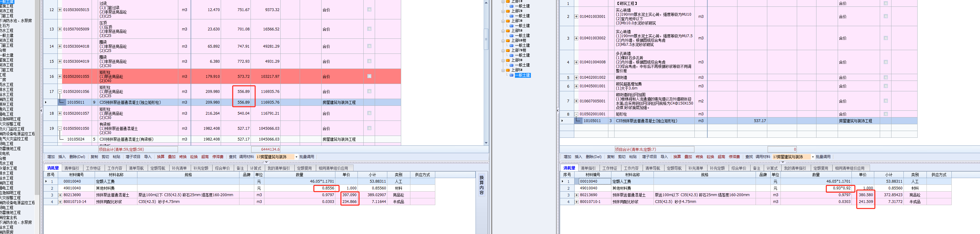The width and height of the screenshot is (980, 234).
Task: Tick the checkbox in row 010401003001
Action: 886,16
